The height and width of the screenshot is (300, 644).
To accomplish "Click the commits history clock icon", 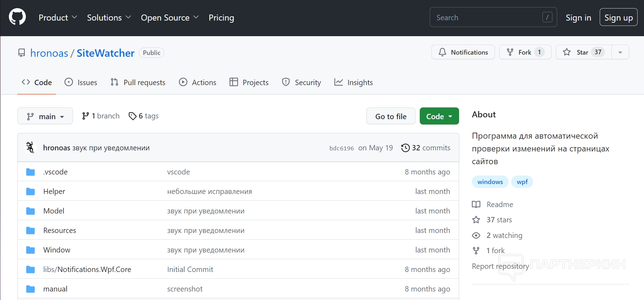I will [x=405, y=148].
